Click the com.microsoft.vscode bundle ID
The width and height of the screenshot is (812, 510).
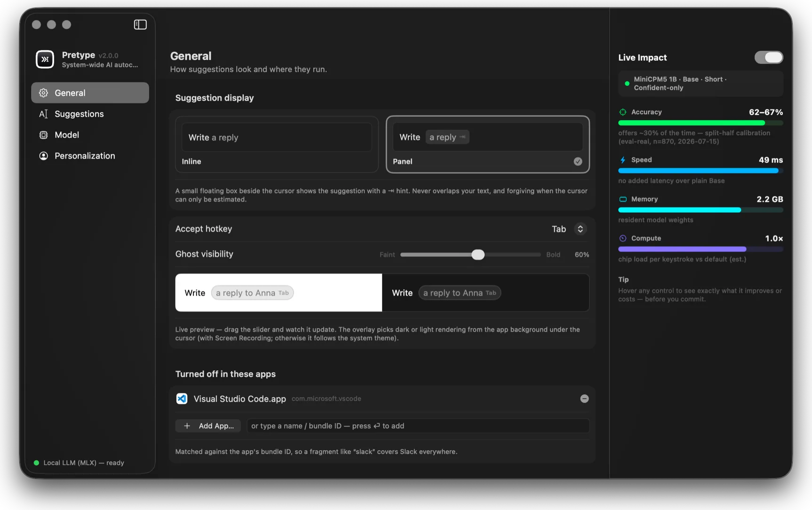coord(326,399)
